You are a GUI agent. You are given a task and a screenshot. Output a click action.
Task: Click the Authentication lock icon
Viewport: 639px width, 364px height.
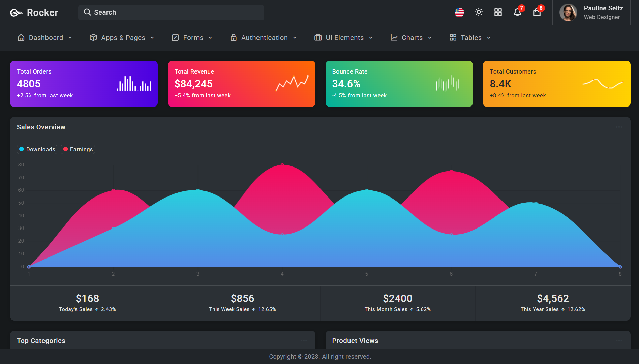click(233, 38)
